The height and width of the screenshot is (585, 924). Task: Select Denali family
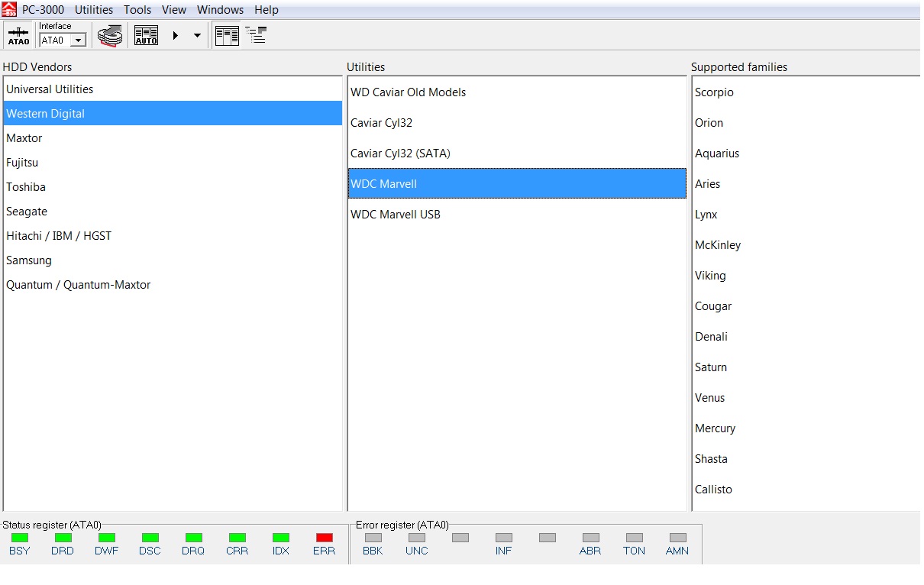coord(806,337)
